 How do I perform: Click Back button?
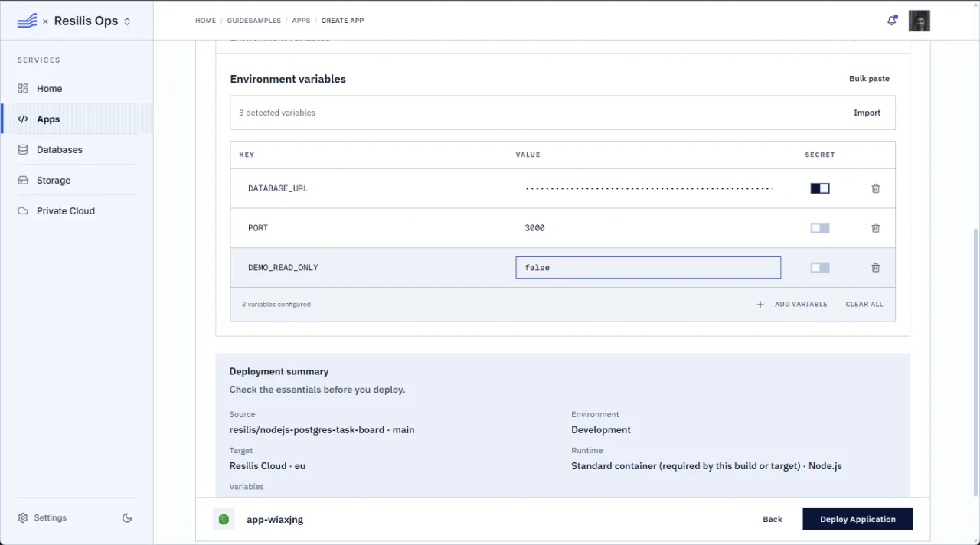(773, 519)
